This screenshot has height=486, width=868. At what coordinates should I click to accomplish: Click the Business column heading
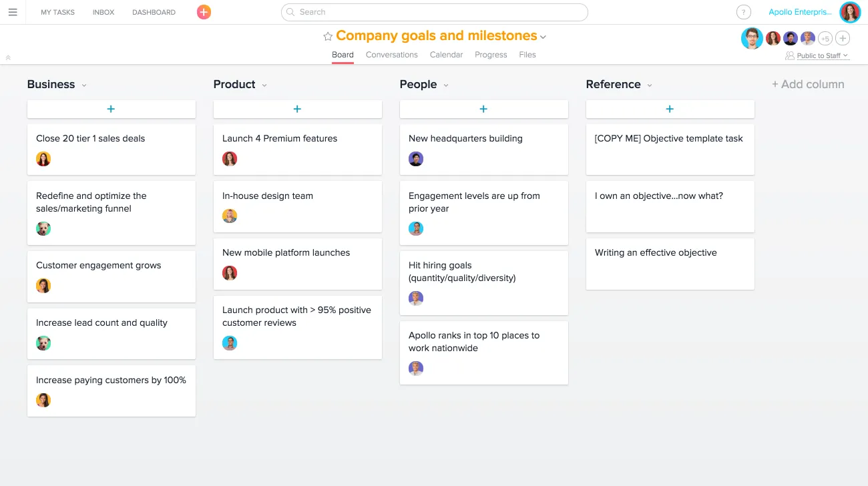click(51, 84)
